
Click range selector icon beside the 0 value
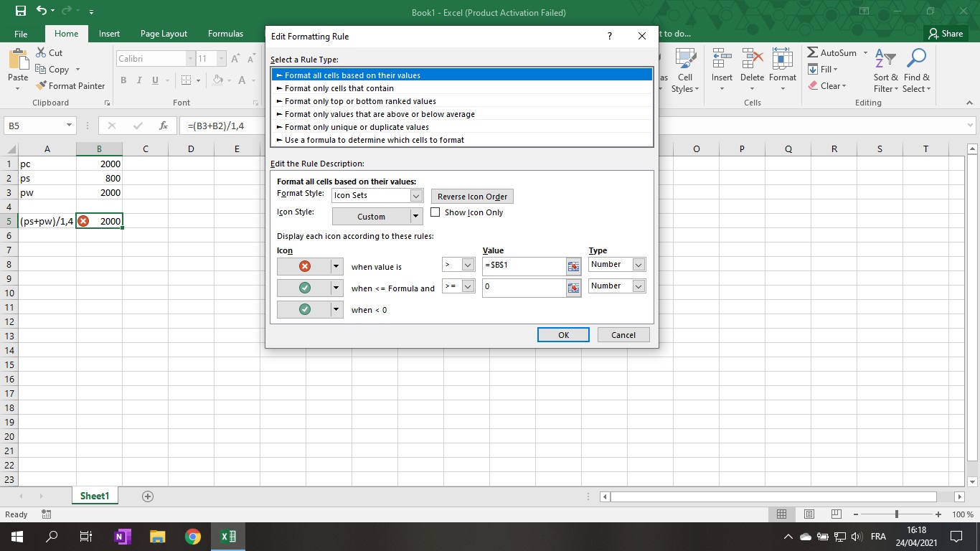573,288
